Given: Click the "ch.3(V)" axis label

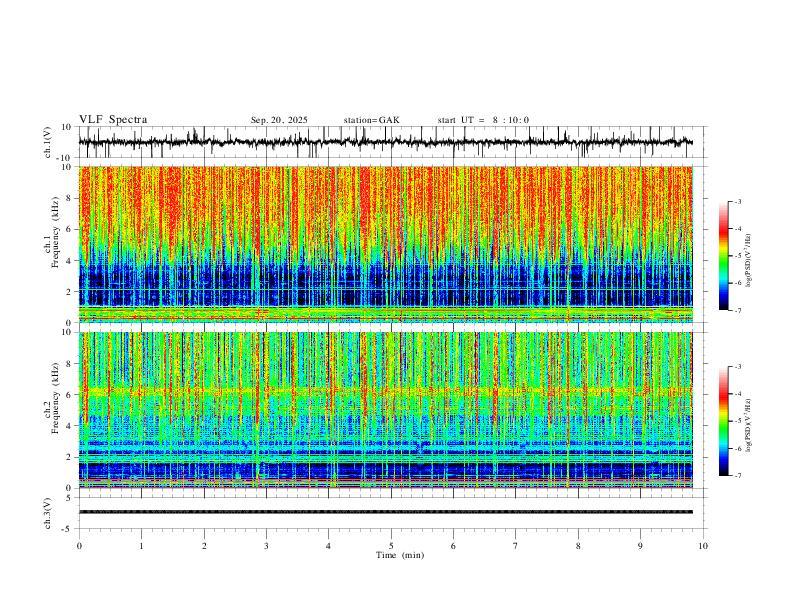Looking at the screenshot, I should (48, 514).
